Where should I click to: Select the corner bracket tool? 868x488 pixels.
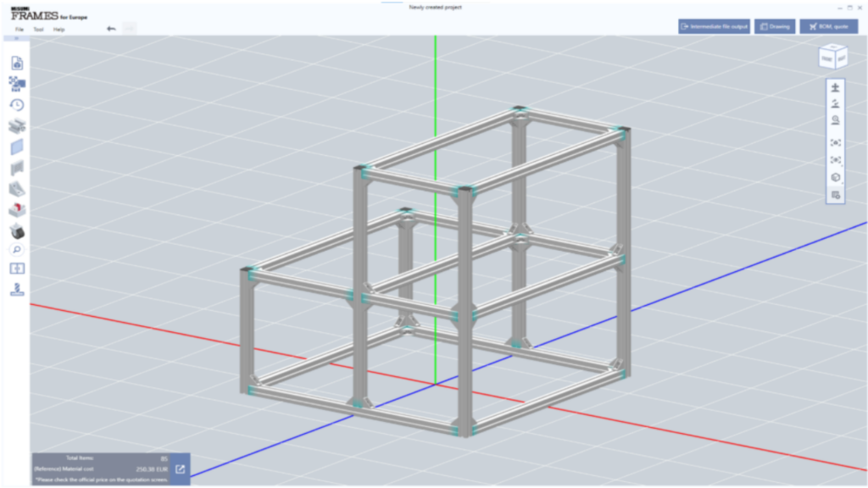(17, 188)
